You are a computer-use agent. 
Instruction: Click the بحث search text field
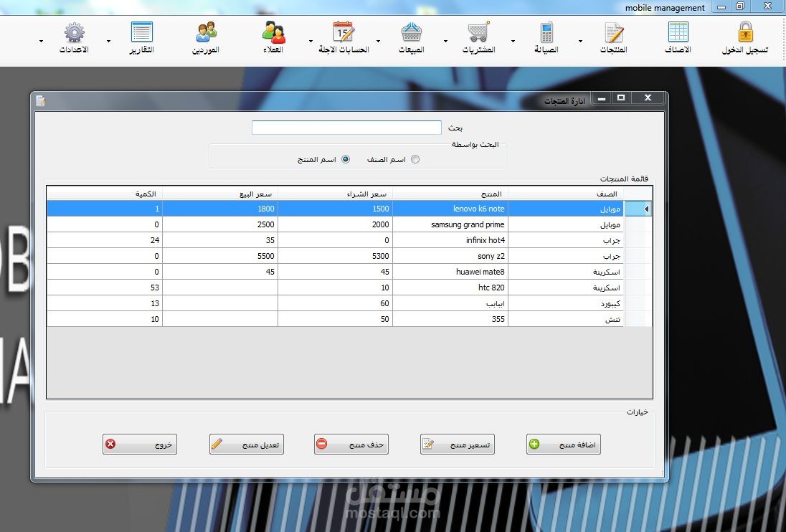tap(346, 127)
